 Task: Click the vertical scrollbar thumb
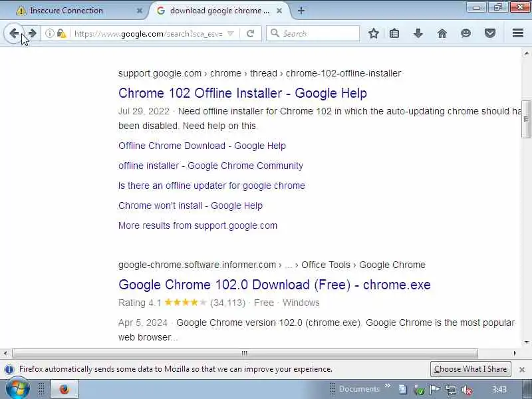pyautogui.click(x=526, y=119)
